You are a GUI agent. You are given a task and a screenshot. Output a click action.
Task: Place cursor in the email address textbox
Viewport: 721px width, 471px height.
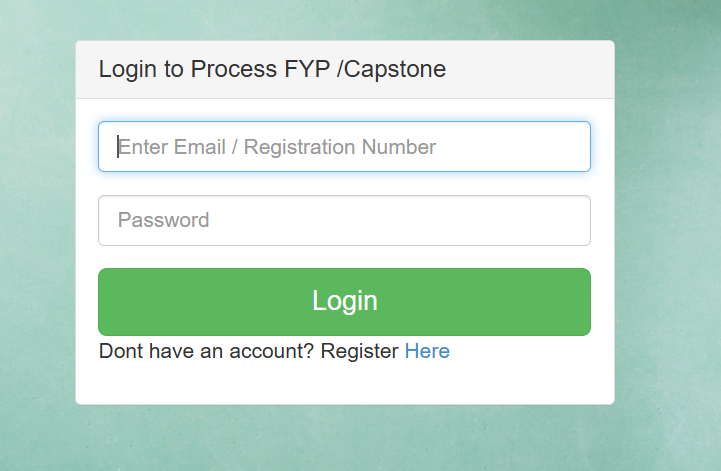[x=344, y=147]
